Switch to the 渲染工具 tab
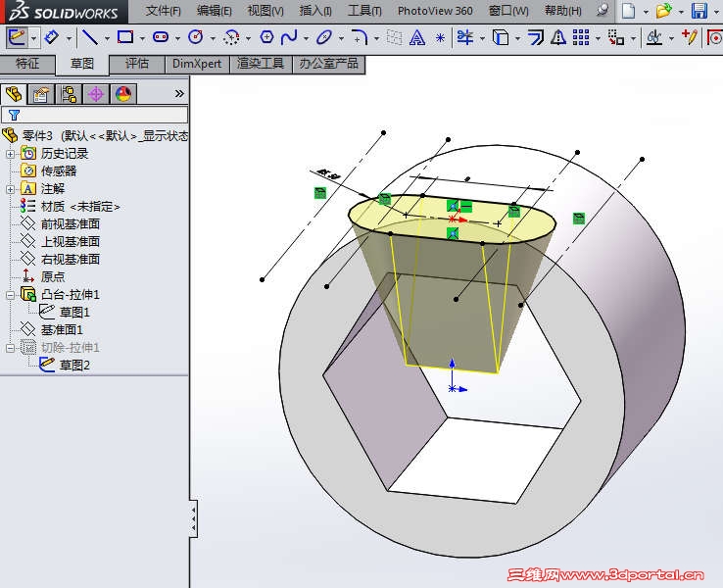The width and height of the screenshot is (723, 588). [261, 64]
